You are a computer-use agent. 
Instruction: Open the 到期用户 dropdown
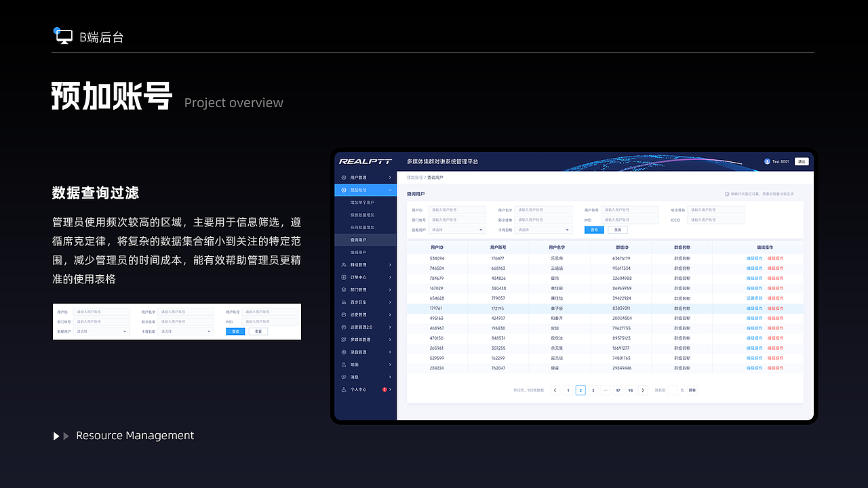pyautogui.click(x=457, y=230)
